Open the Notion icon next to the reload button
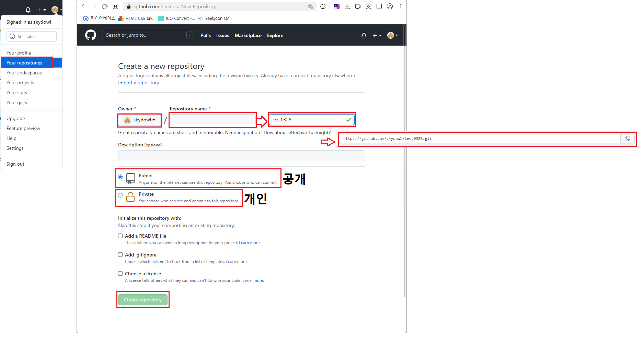The width and height of the screenshot is (644, 347). tap(116, 7)
